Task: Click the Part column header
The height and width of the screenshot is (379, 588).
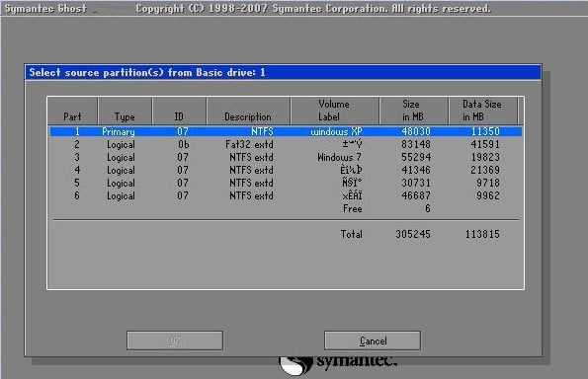Action: pyautogui.click(x=72, y=111)
